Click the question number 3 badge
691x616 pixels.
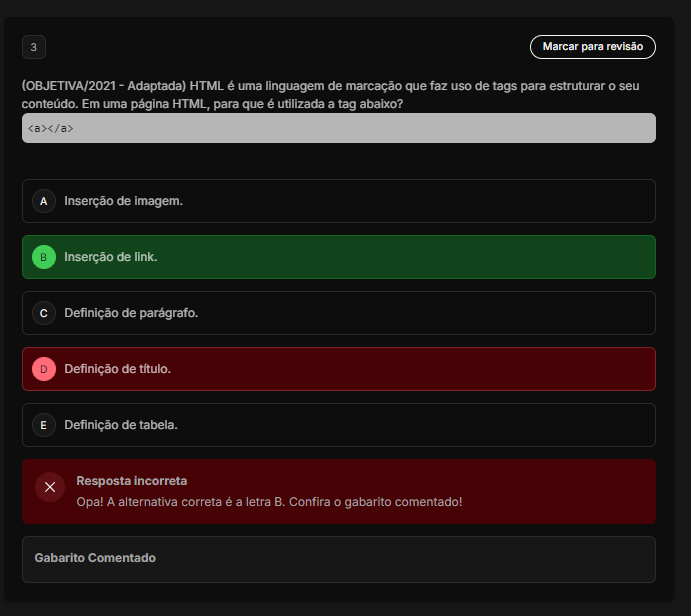[x=34, y=47]
